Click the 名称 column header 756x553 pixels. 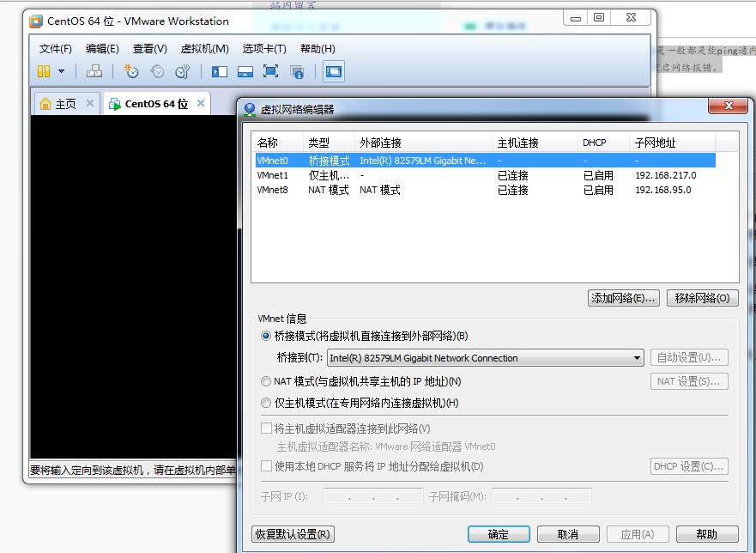[277, 143]
